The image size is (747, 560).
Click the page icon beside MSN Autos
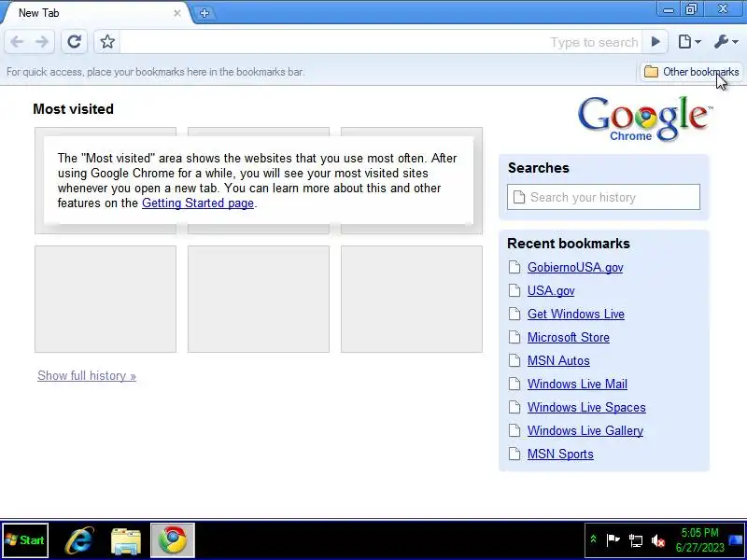[514, 360]
